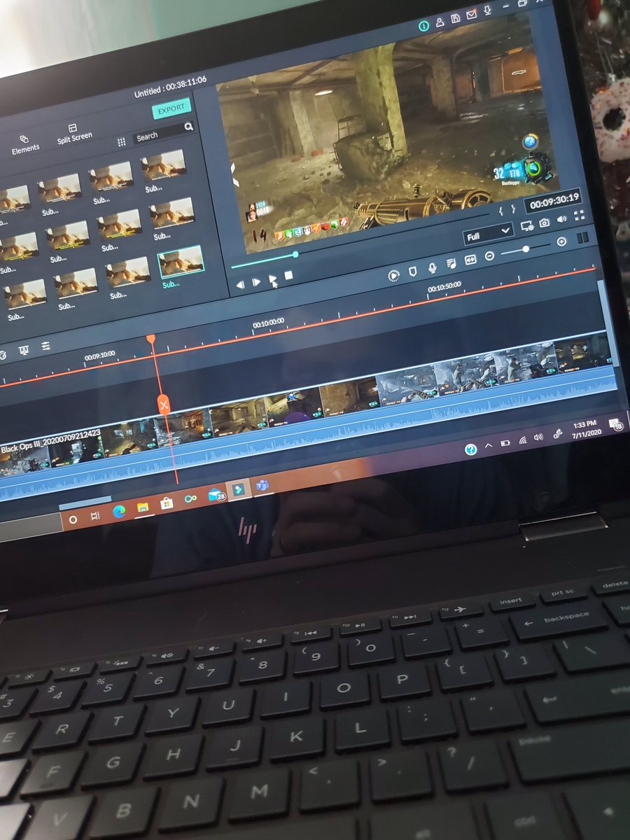Image resolution: width=630 pixels, height=840 pixels.
Task: Click the timeline zoom out minus button
Action: click(489, 255)
